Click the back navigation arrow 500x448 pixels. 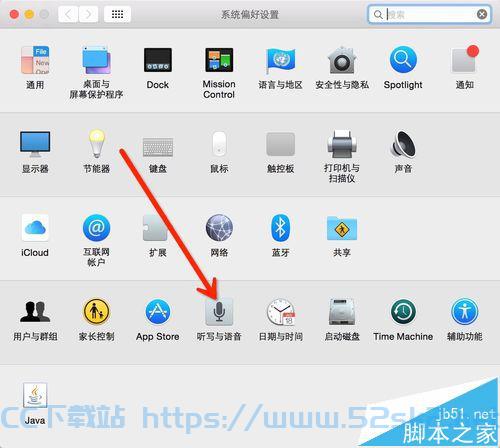click(x=68, y=14)
